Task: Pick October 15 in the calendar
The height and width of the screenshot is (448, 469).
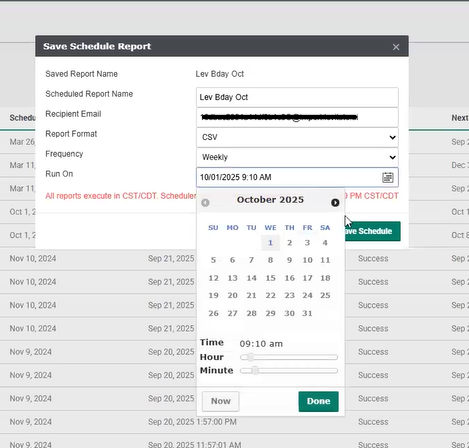Action: (270, 278)
